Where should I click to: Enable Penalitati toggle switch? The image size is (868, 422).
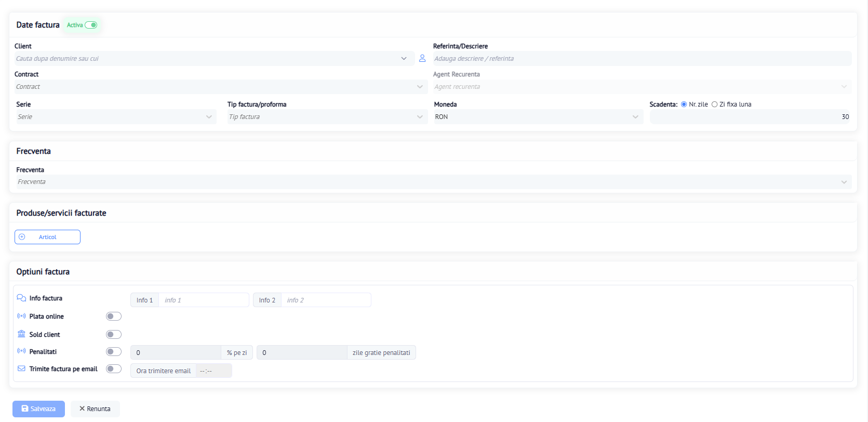pos(113,352)
